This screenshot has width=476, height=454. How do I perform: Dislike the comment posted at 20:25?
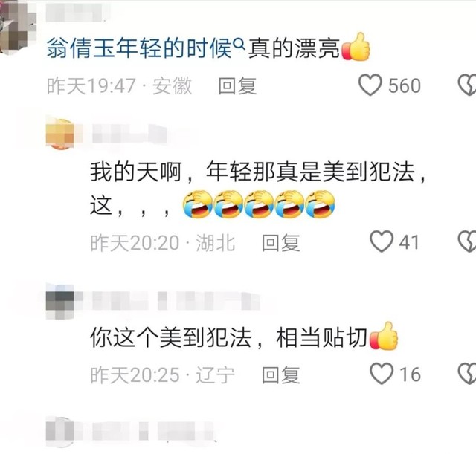click(467, 374)
